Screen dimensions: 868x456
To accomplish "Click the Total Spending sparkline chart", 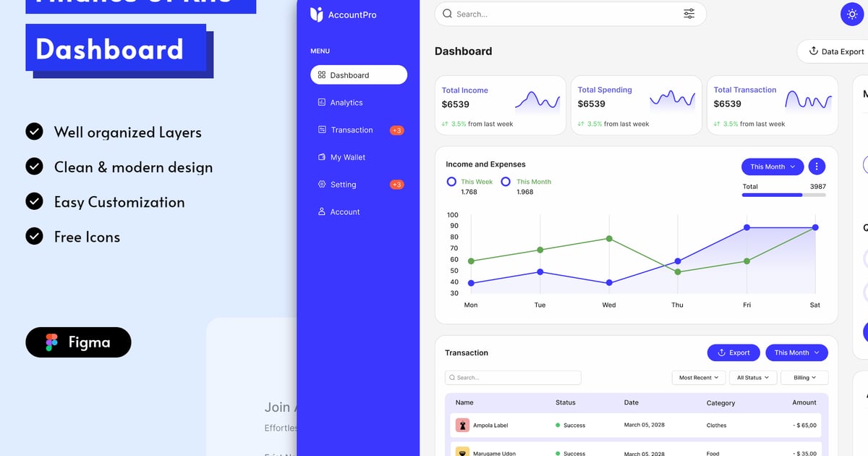I will coord(673,99).
